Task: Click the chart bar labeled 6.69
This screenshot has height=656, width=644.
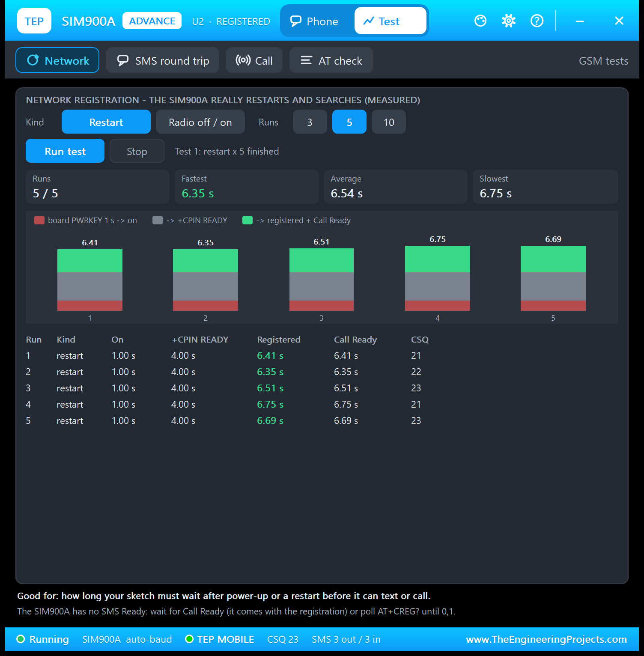Action: (x=553, y=278)
